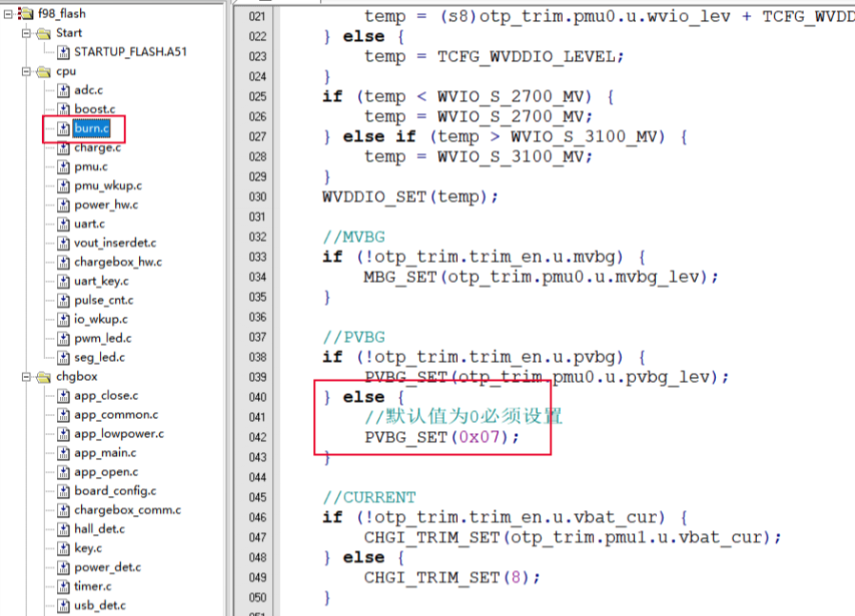Click the chgbox folder icon
Screen dimensions: 855x616
point(44,377)
